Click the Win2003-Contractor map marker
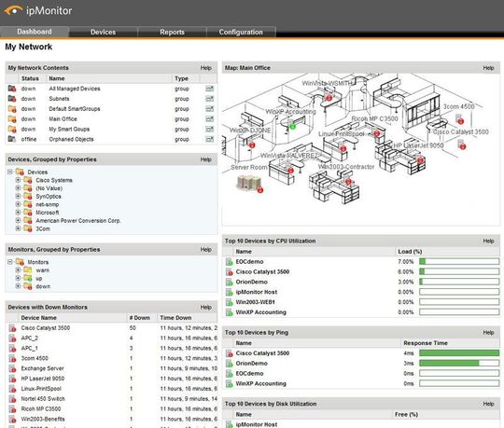 tap(348, 182)
